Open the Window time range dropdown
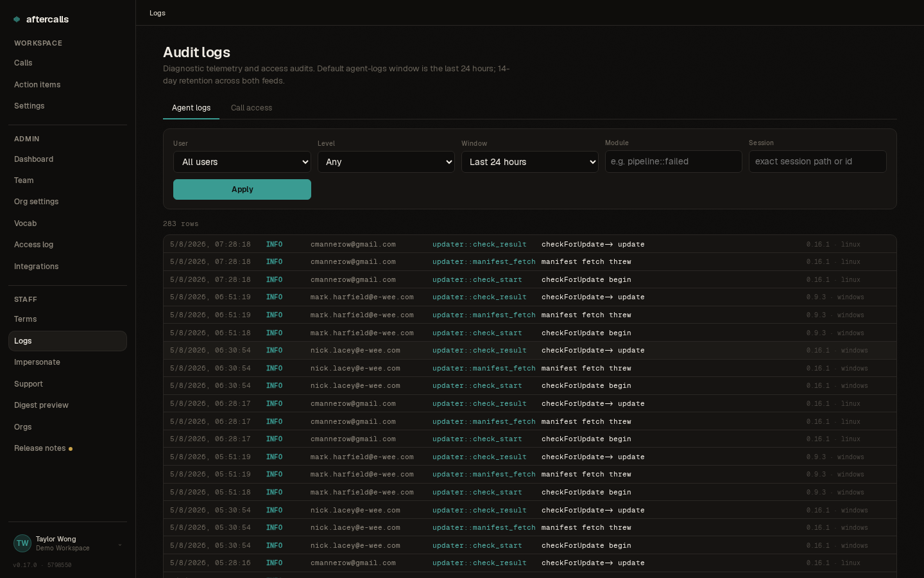 tap(529, 162)
